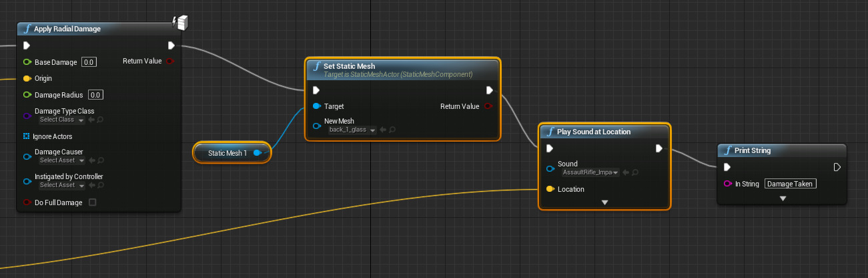
Task: Click the Print String exec output pin
Action: [837, 167]
